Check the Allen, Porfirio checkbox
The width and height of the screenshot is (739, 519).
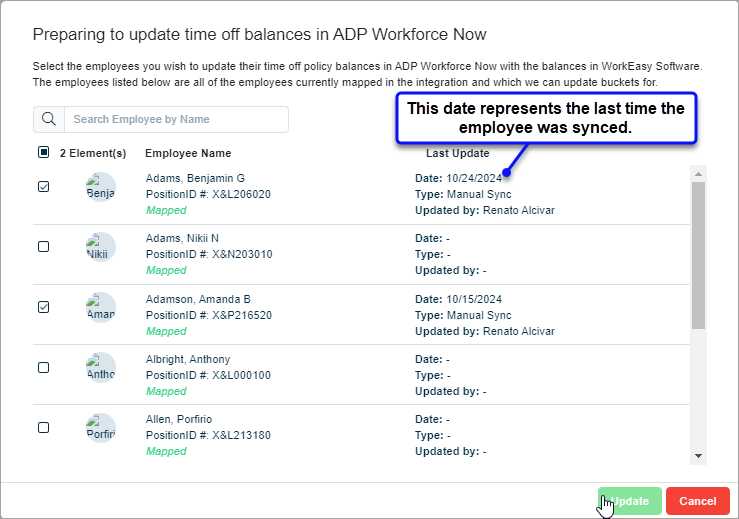pos(43,428)
